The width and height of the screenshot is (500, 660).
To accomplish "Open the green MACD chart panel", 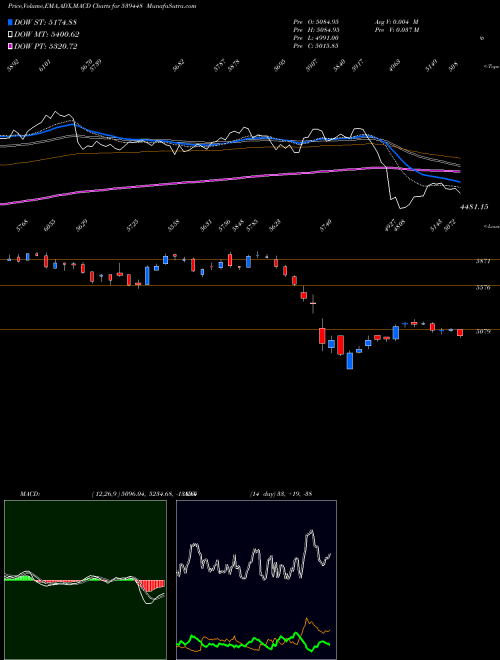I will (85, 580).
